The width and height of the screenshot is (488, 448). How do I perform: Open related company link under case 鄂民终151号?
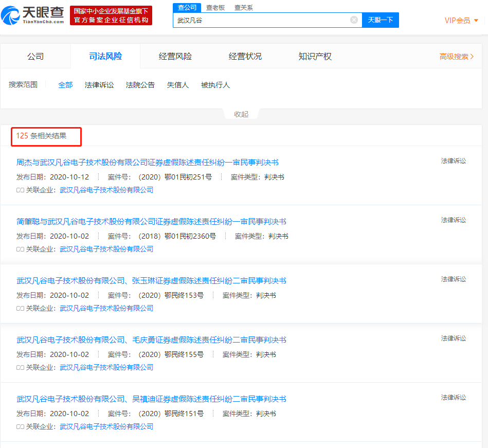pyautogui.click(x=106, y=426)
